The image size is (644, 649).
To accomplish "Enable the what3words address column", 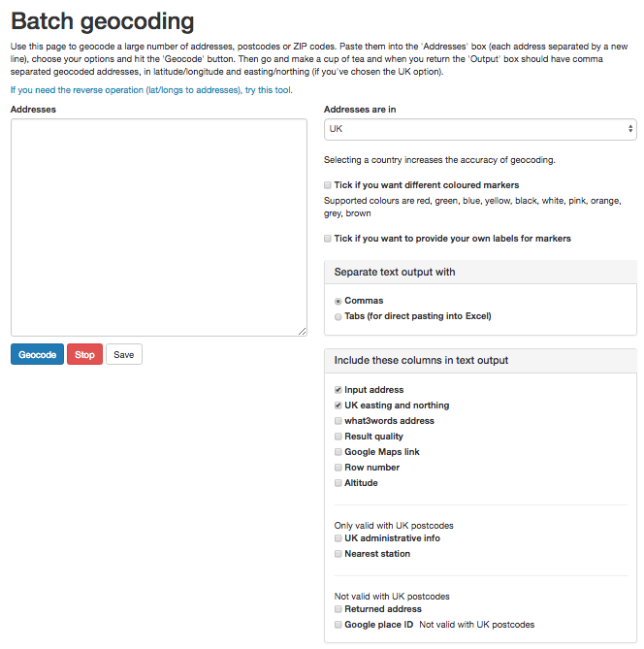I will click(x=338, y=421).
